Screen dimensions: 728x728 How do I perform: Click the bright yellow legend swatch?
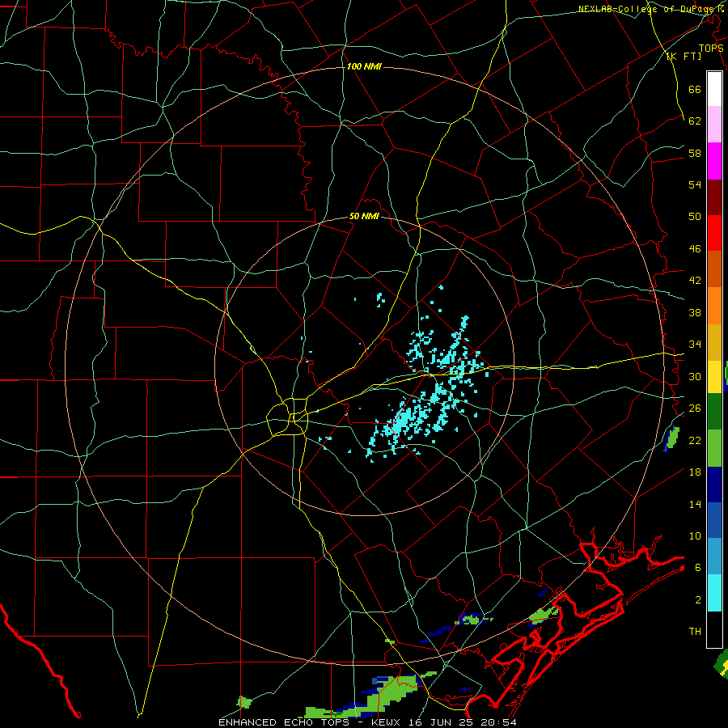(x=714, y=377)
